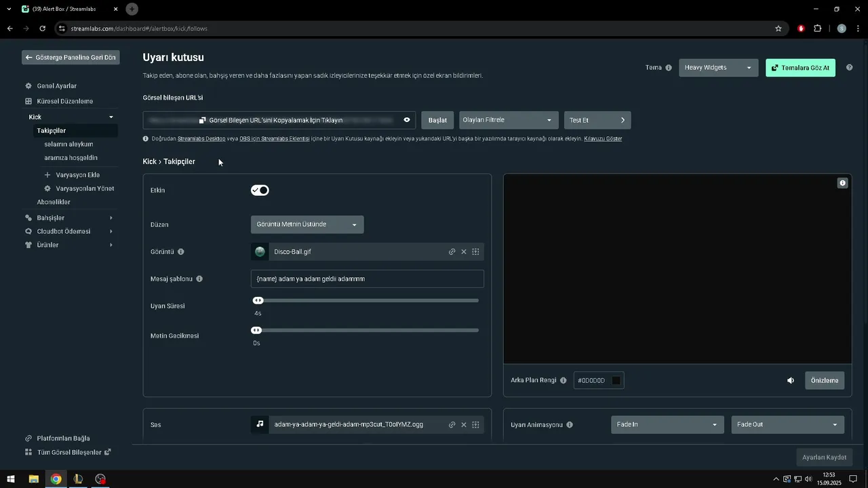
Task: Open the Streamlabs Desktop link
Action: coord(201,138)
